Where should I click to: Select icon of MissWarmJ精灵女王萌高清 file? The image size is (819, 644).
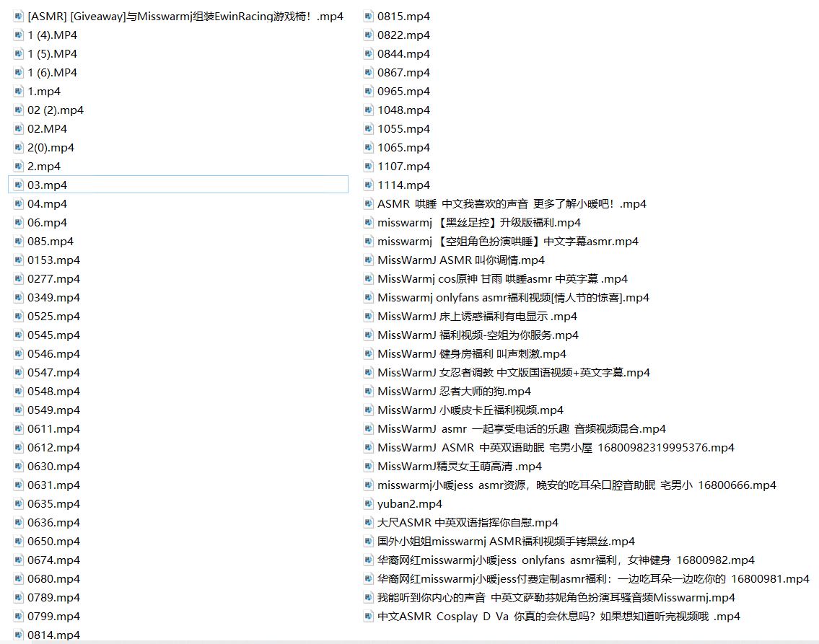point(368,466)
